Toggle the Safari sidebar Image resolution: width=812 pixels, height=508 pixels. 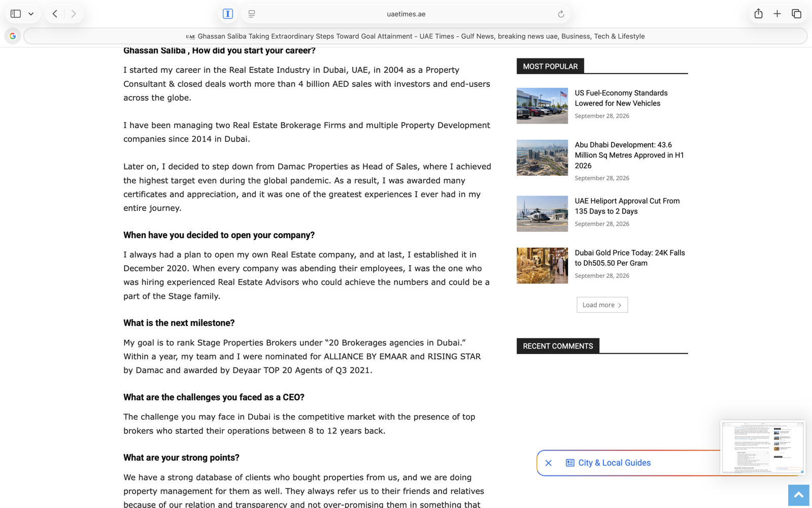pyautogui.click(x=16, y=14)
